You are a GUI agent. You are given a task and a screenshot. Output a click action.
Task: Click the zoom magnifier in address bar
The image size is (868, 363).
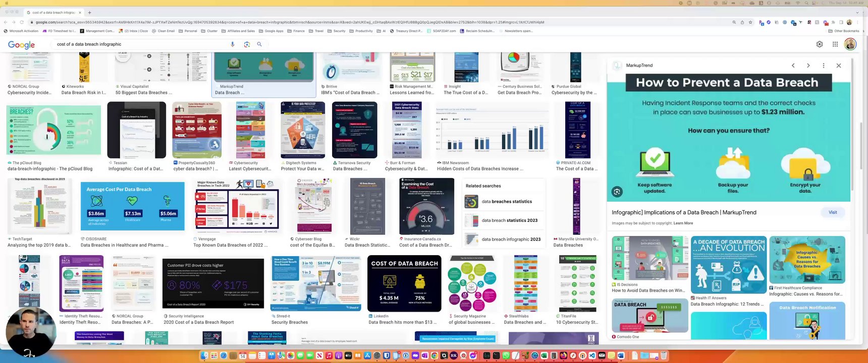pyautogui.click(x=734, y=22)
